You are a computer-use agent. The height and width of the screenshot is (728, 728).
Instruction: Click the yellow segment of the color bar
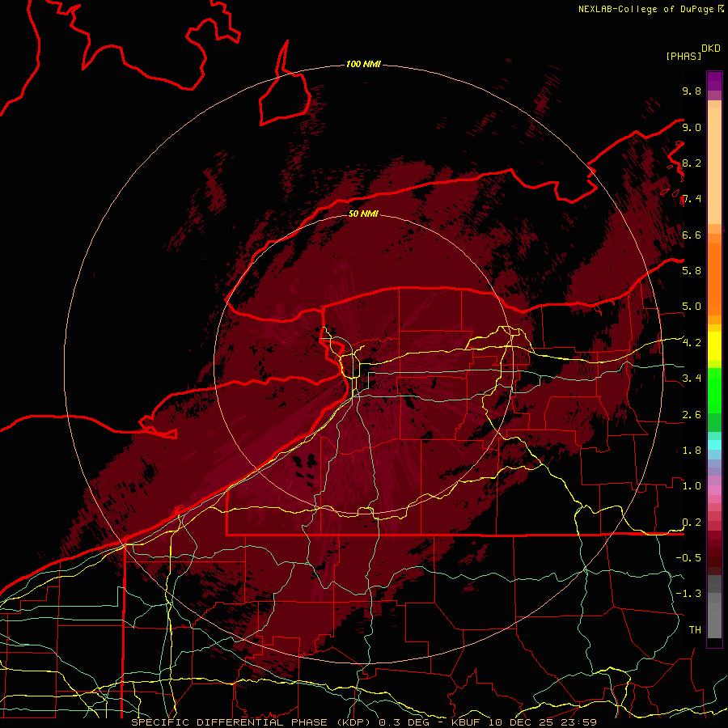coord(714,346)
